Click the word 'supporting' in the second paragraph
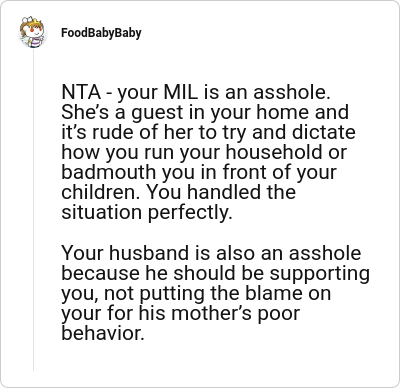This screenshot has height=388, width=400. 320,274
